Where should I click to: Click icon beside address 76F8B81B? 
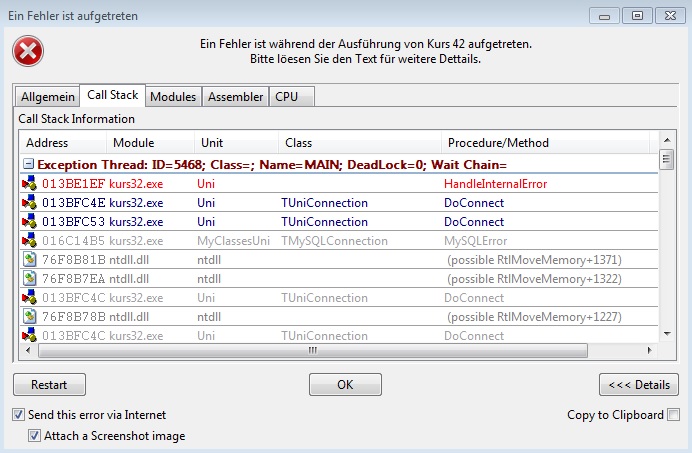[30, 260]
